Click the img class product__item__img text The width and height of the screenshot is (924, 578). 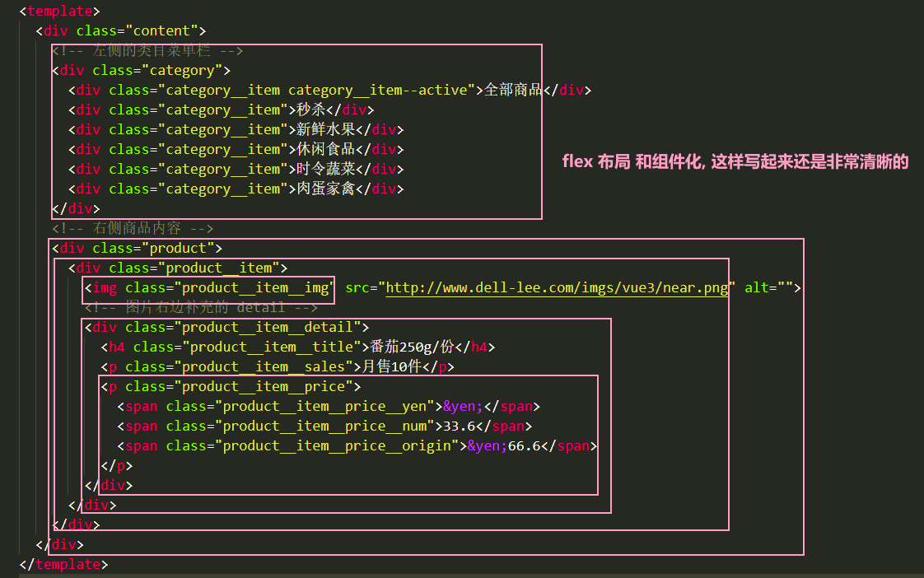click(208, 288)
